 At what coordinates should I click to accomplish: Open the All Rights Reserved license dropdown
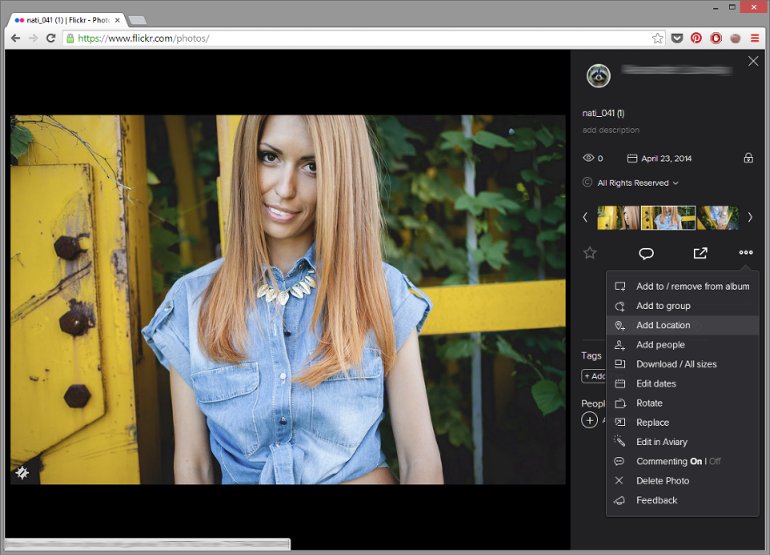pyautogui.click(x=637, y=183)
